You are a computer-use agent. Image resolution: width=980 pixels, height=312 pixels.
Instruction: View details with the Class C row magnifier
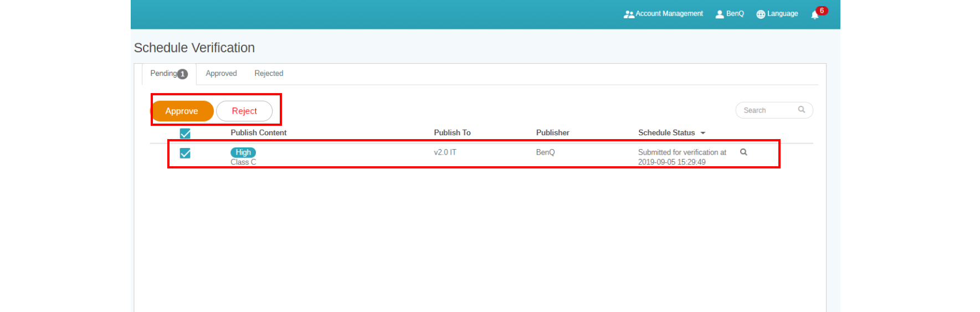point(743,152)
